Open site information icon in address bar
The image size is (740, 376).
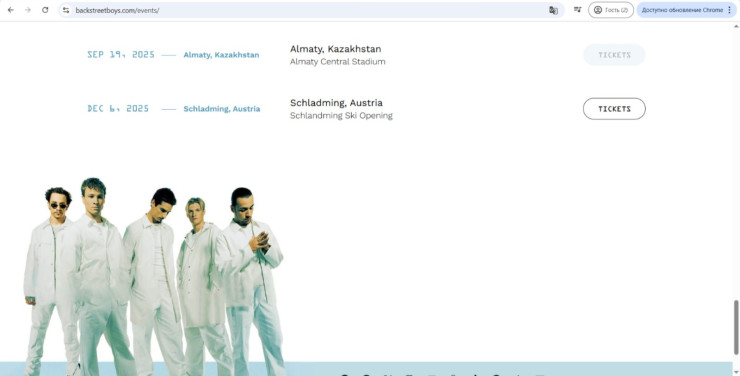click(66, 10)
